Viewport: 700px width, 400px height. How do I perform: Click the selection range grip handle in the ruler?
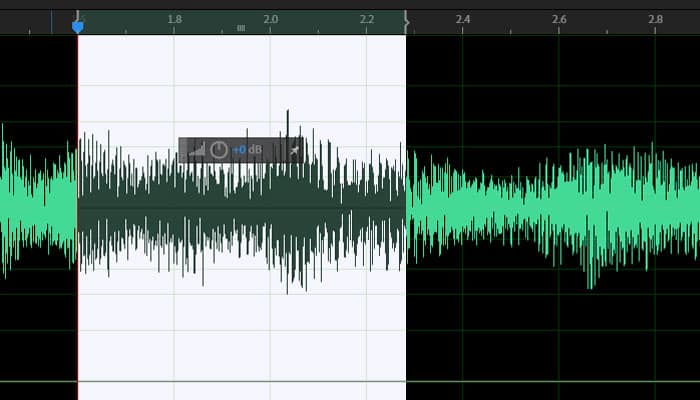241,28
